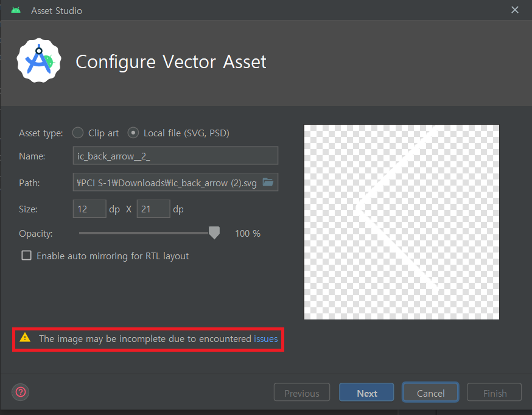Image resolution: width=532 pixels, height=415 pixels.
Task: Click the width size field showing 12
Action: [89, 209]
